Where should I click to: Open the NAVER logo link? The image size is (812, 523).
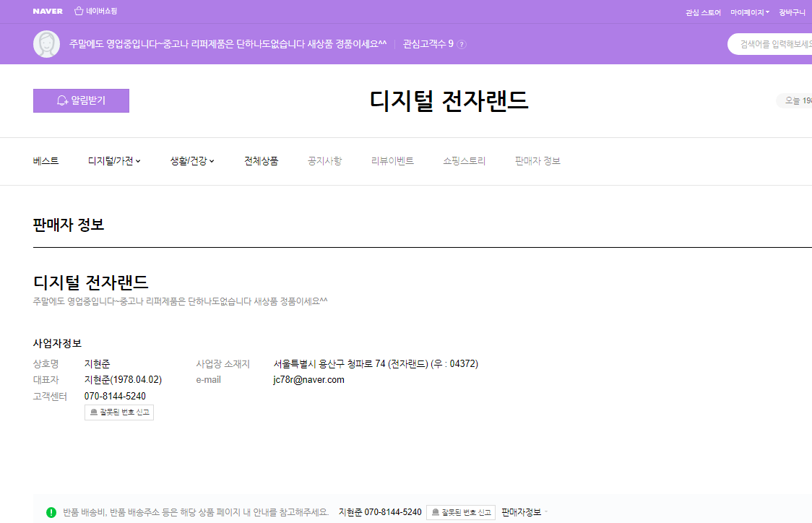point(48,12)
